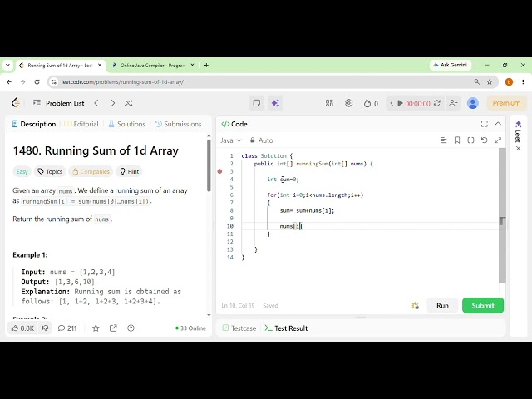
Task: Open a new browser tab
Action: tap(206, 65)
